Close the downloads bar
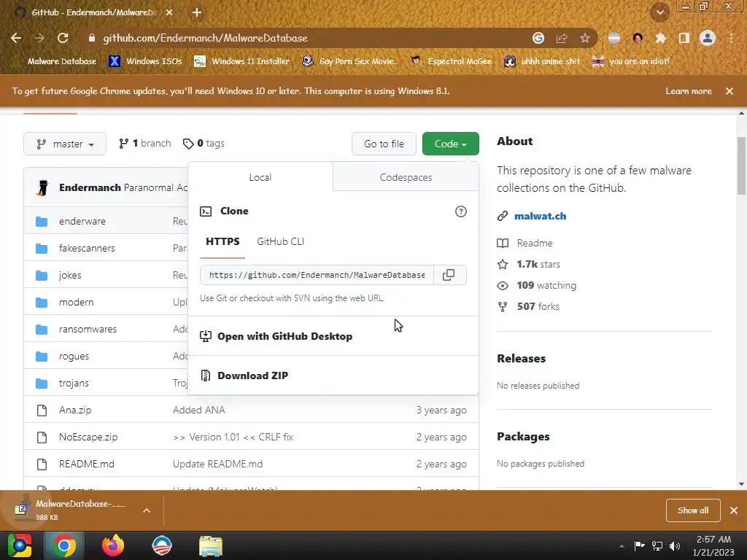 pos(734,510)
